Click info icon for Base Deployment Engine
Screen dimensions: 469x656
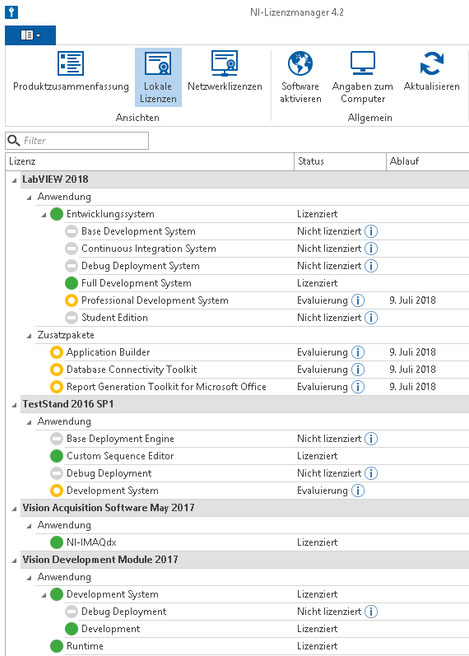click(371, 438)
